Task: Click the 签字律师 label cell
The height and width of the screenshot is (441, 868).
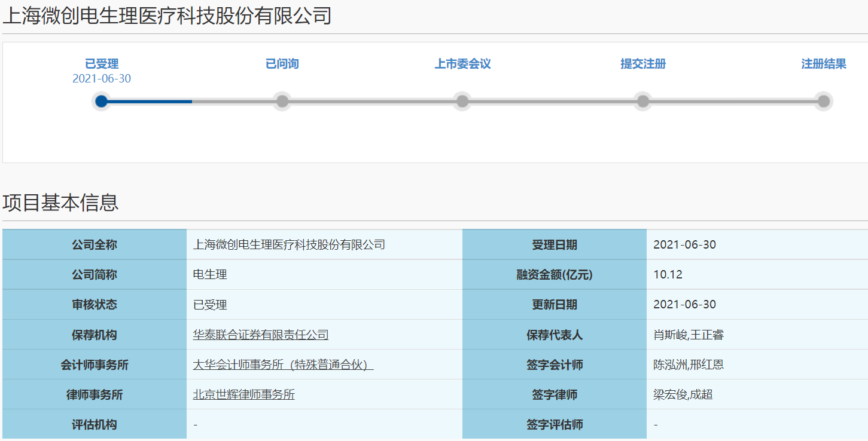Action: click(x=555, y=394)
